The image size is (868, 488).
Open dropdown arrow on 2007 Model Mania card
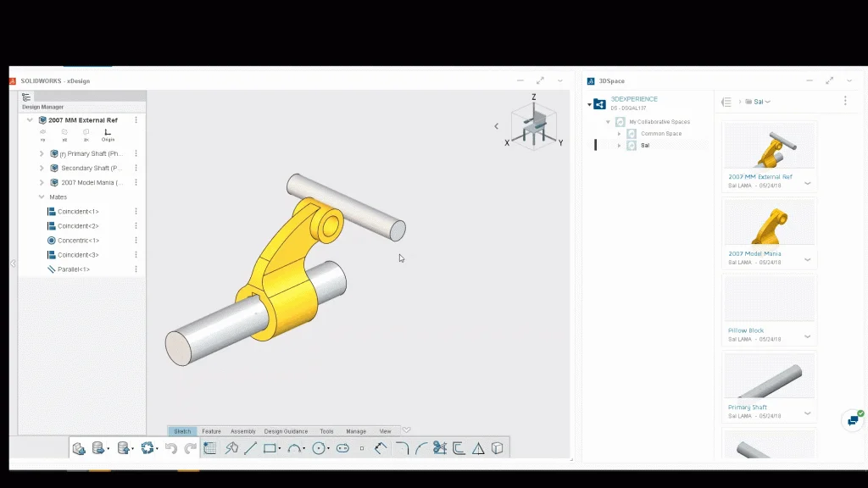coord(808,259)
